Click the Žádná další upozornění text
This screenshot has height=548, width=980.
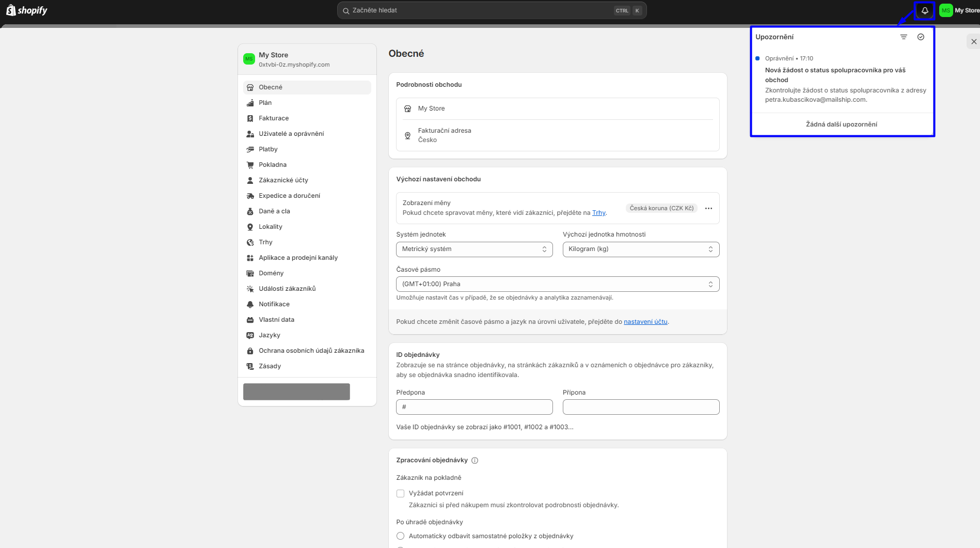coord(841,124)
